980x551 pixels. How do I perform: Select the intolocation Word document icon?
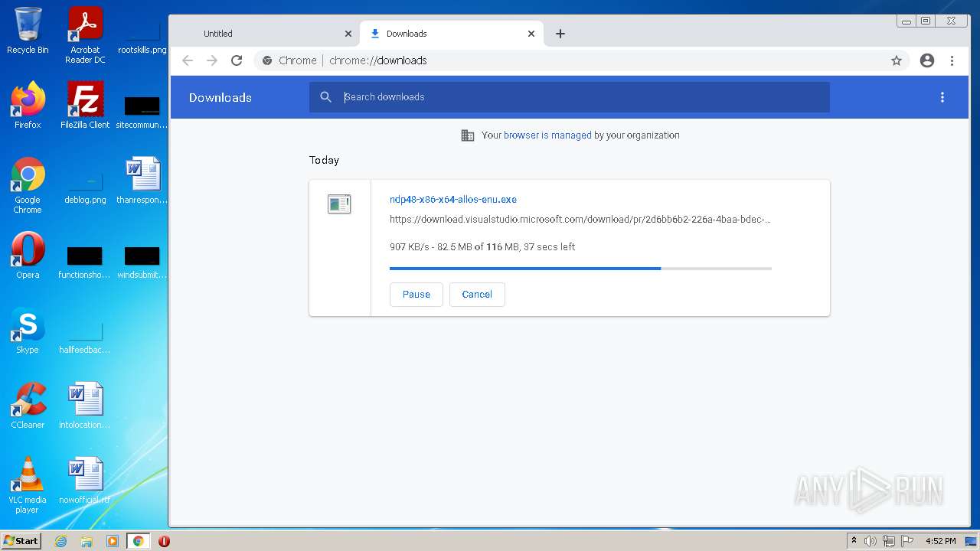click(x=85, y=406)
